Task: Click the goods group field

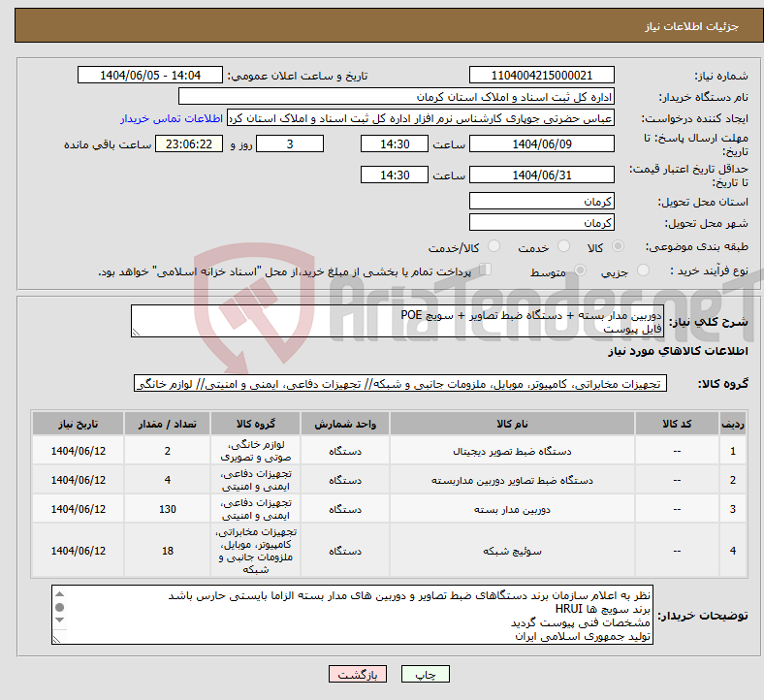Action: click(400, 384)
